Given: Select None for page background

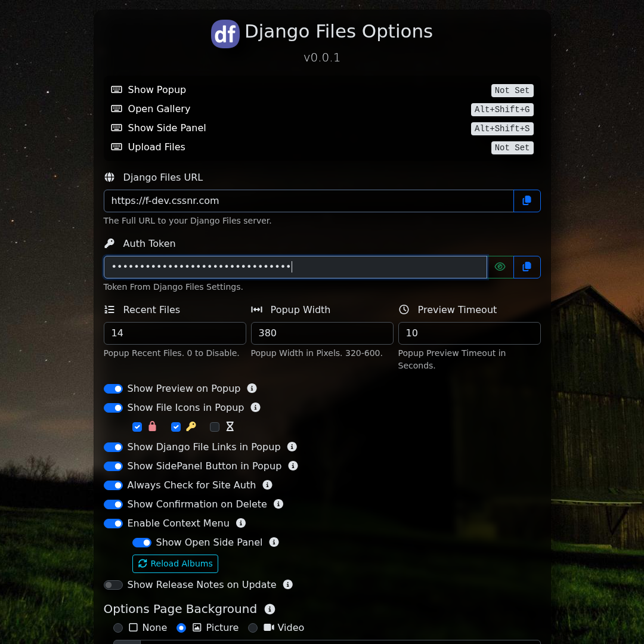Looking at the screenshot, I should 118,628.
